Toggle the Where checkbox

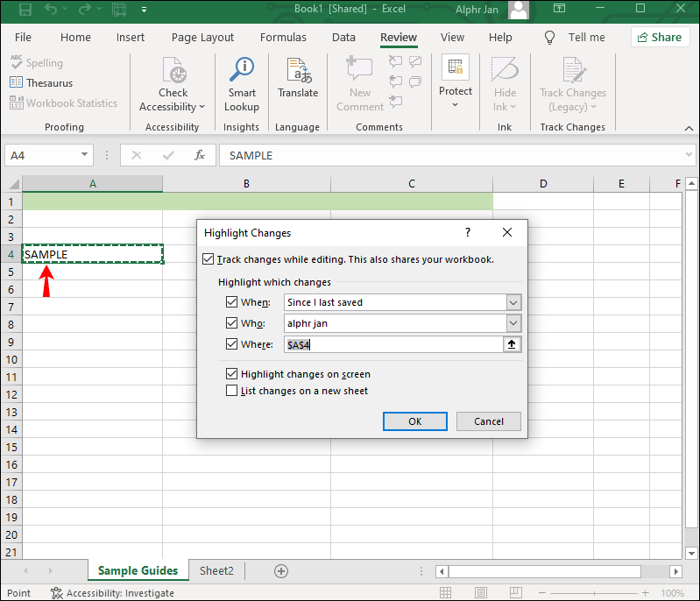point(231,343)
